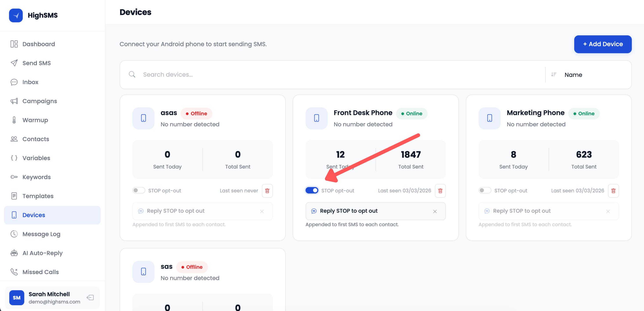
Task: Navigate to Message Log
Action: (x=41, y=234)
